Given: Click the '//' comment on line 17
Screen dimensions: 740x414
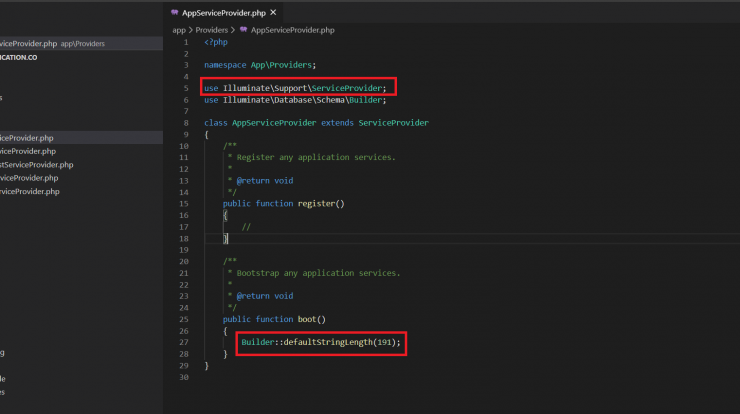Looking at the screenshot, I should tap(246, 227).
